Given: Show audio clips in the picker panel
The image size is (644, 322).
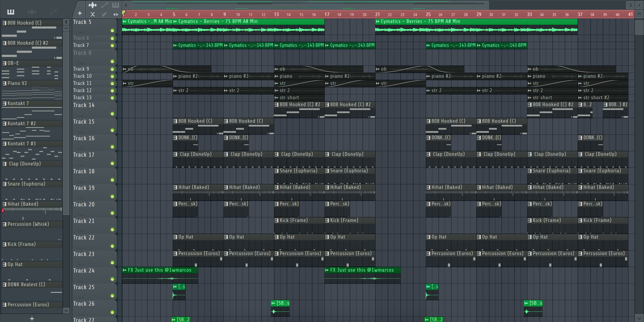Looking at the screenshot, I should pyautogui.click(x=32, y=12).
